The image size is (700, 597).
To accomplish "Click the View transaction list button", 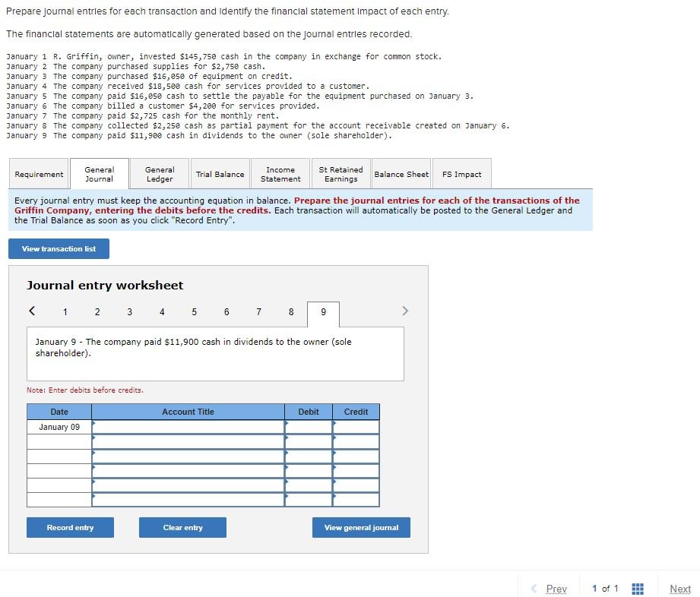I will click(x=59, y=248).
